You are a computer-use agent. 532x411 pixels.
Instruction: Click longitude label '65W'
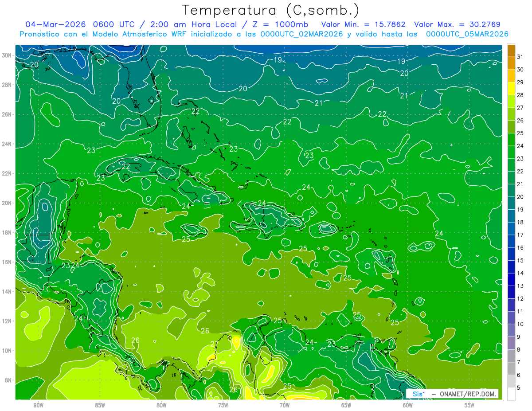[x=346, y=405]
